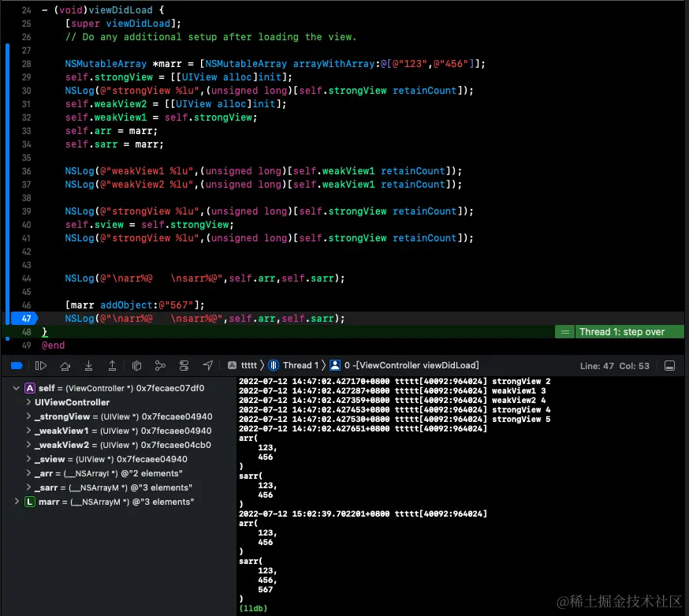Expand the _weakView2 variable
Viewport: 689px width, 616px height.
pyautogui.click(x=28, y=445)
